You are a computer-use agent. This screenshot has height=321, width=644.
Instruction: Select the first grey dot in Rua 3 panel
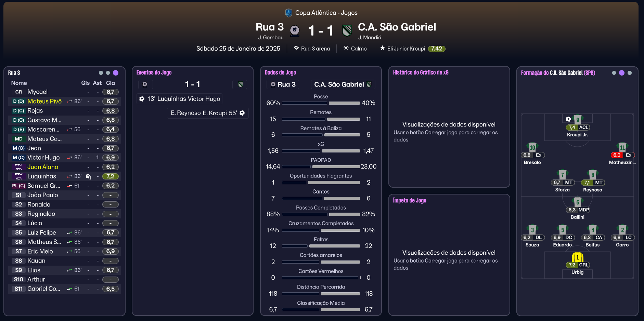click(101, 73)
